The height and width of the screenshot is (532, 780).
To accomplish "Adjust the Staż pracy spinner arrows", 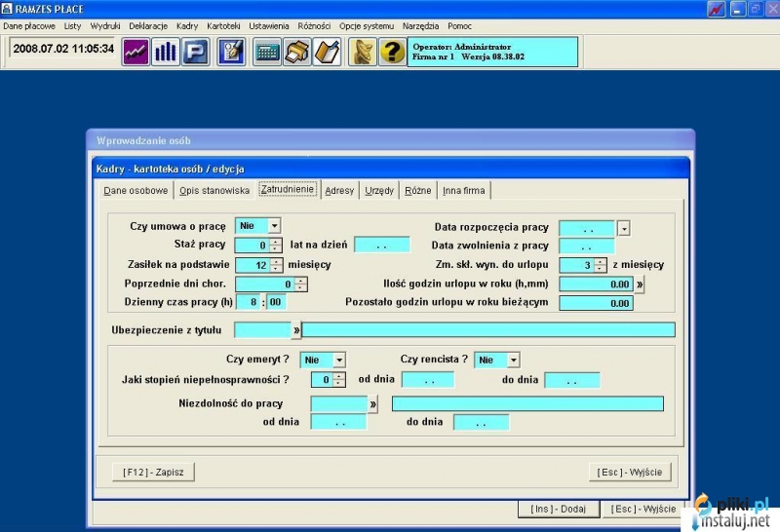I will pos(276,246).
